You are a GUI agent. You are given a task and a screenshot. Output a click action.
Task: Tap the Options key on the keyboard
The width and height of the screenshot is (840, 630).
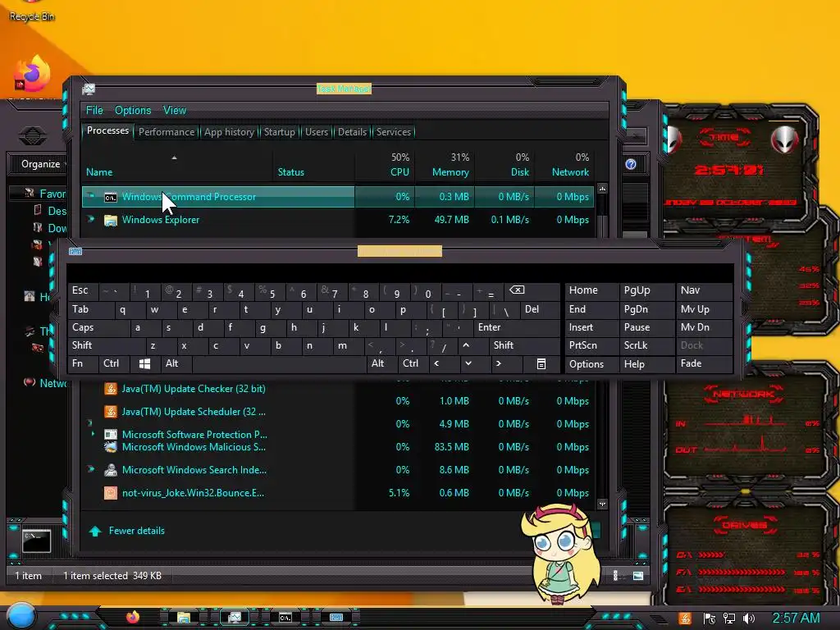pos(591,364)
